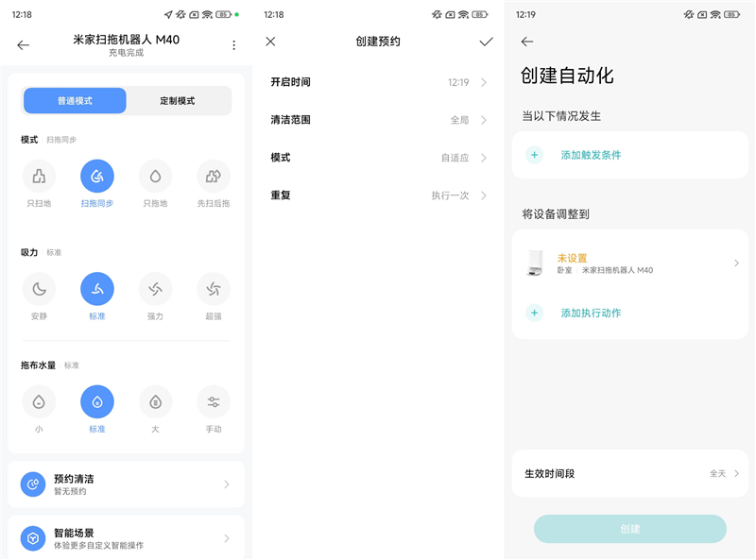Select the 先扫后拖 sweep-then-mop mode
This screenshot has height=560, width=756.
tap(213, 178)
